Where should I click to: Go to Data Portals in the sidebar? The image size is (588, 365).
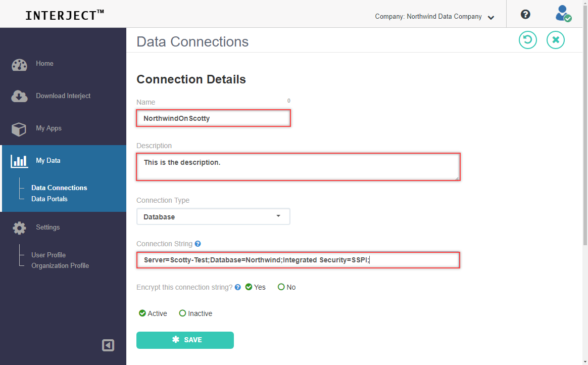[x=49, y=199]
